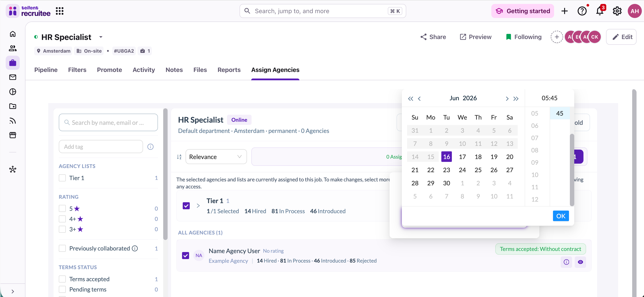Screen dimensions: 644x297
Task: Click the Getting started button
Action: [522, 11]
